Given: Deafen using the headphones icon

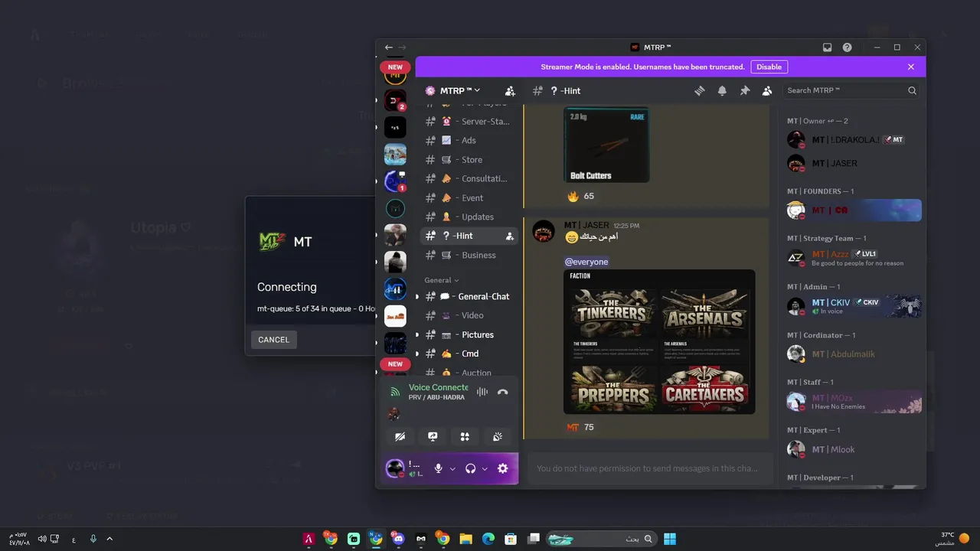Looking at the screenshot, I should [470, 468].
